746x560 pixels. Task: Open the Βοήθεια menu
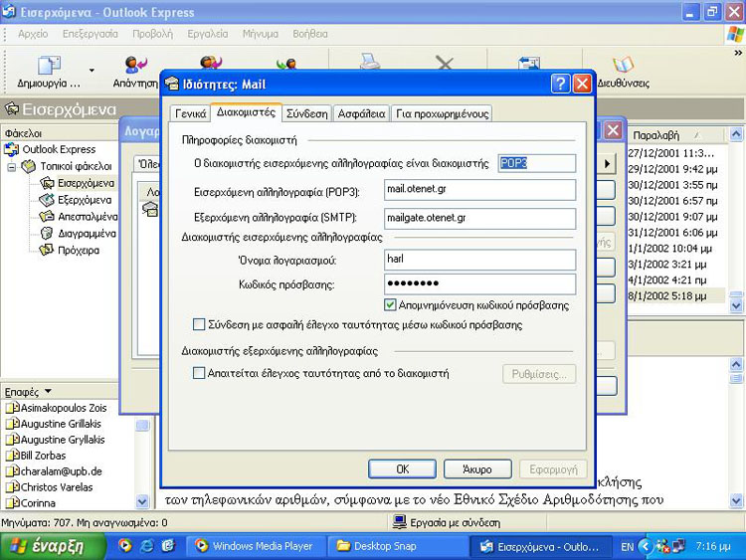coord(309,34)
